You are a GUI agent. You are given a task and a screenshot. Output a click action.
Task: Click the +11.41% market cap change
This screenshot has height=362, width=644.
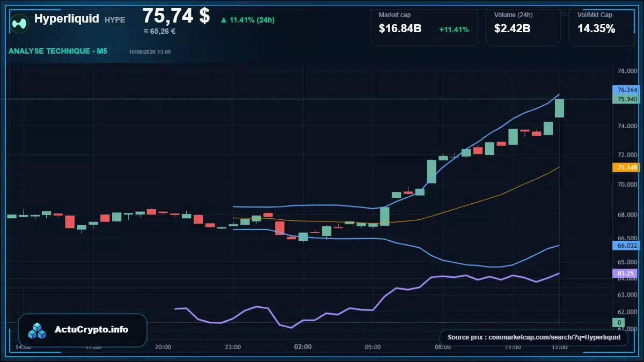coord(454,29)
